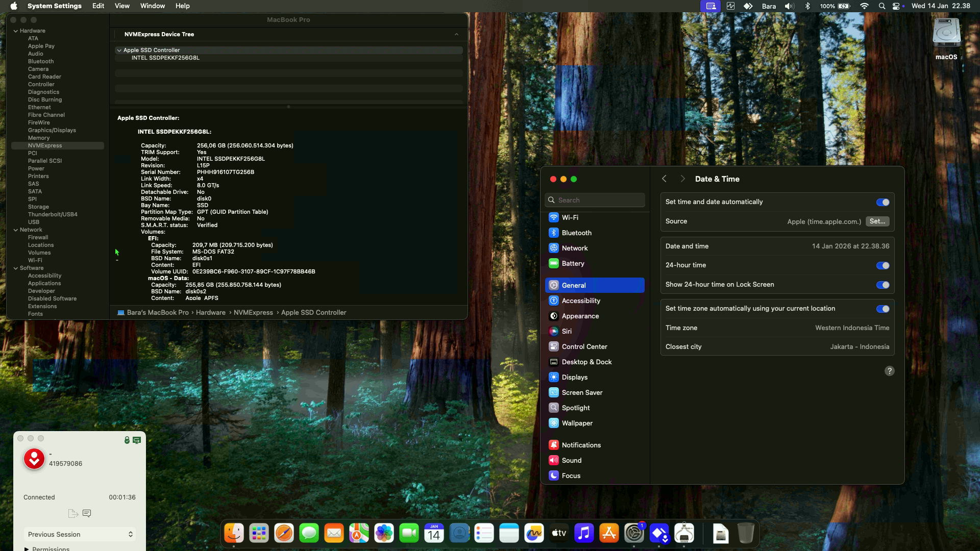Disable Set time and date automatically
980x551 pixels.
[x=883, y=202]
